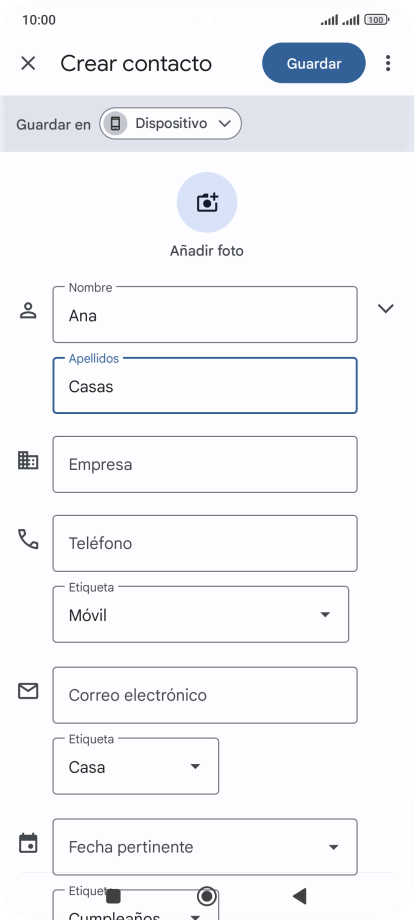414x920 pixels.
Task: Tap the Añadir foto label
Action: click(x=207, y=251)
